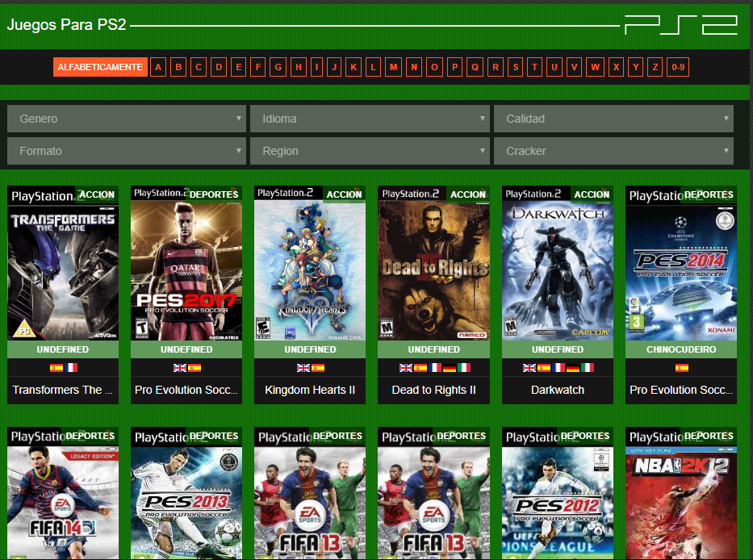Click the UK flag under Kingdom Hearts II
The height and width of the screenshot is (560, 753).
(x=303, y=368)
